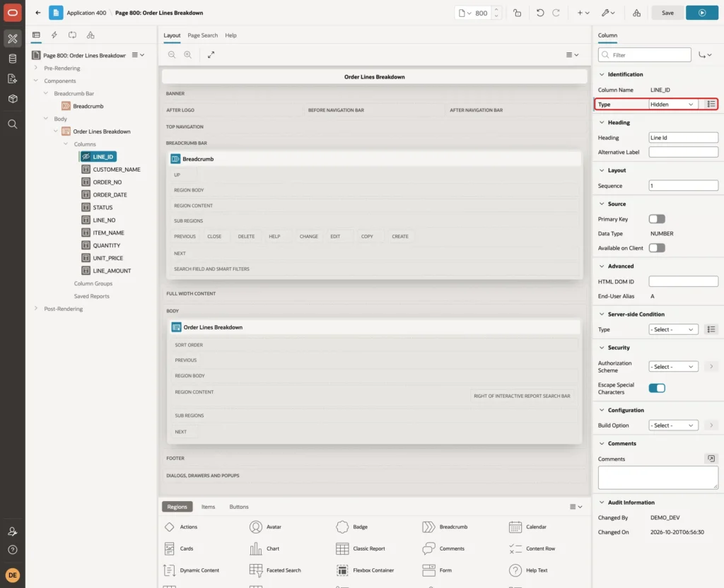This screenshot has width=724, height=588.
Task: Select the Column Groups tree node
Action: 93,283
